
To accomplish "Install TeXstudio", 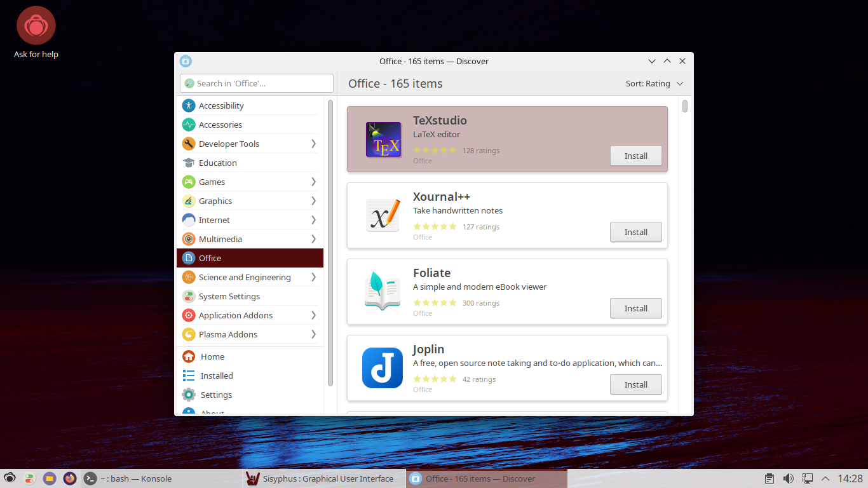I will click(x=635, y=156).
